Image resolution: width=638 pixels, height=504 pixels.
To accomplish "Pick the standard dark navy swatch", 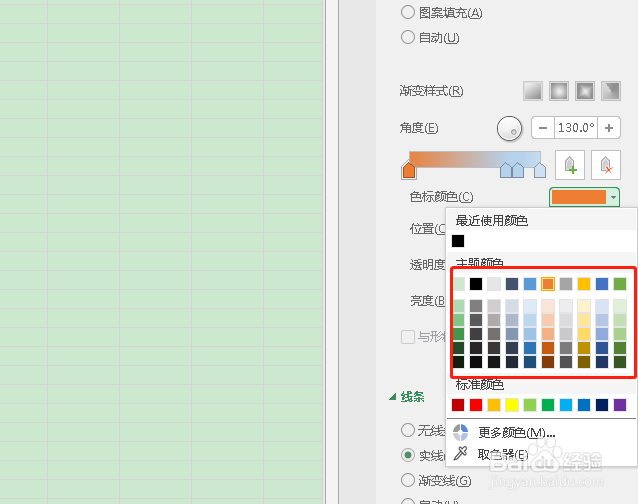I will 602,405.
